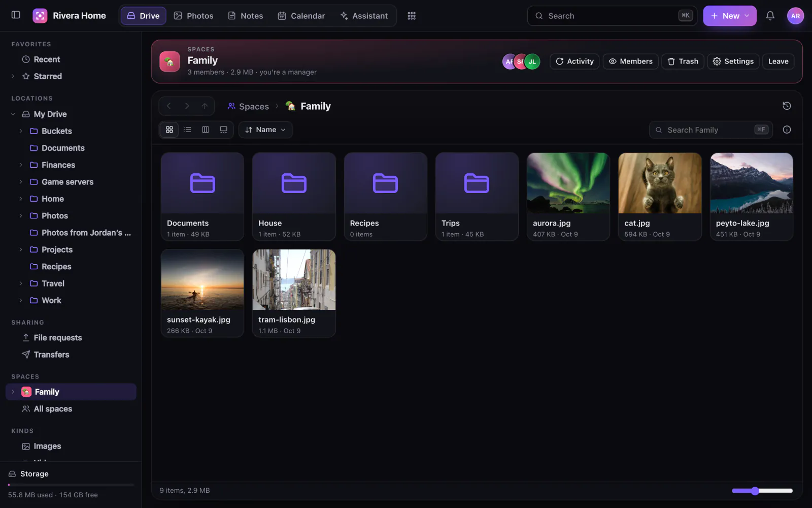Leave the Family space
The height and width of the screenshot is (508, 812).
click(x=778, y=61)
